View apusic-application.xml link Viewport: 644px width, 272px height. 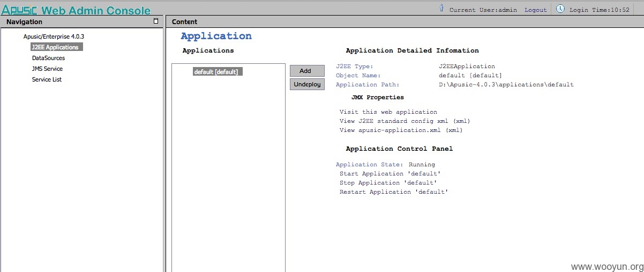click(x=401, y=130)
